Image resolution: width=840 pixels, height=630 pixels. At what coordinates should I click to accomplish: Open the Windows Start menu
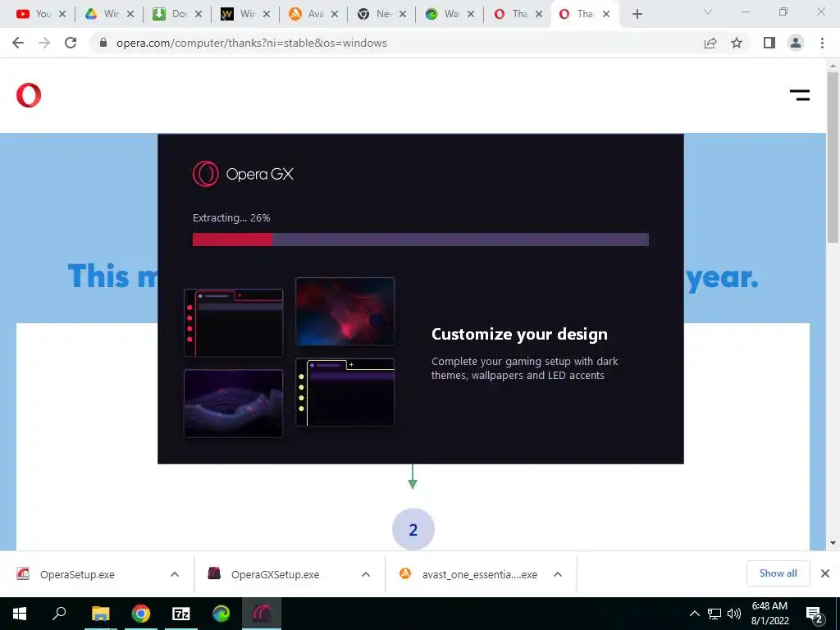(x=20, y=614)
